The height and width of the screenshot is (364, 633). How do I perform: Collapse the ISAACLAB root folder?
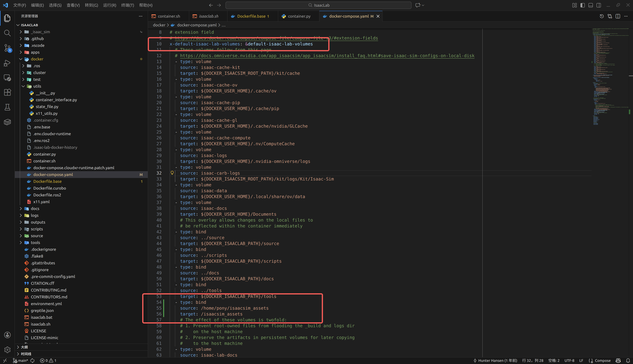point(81,25)
